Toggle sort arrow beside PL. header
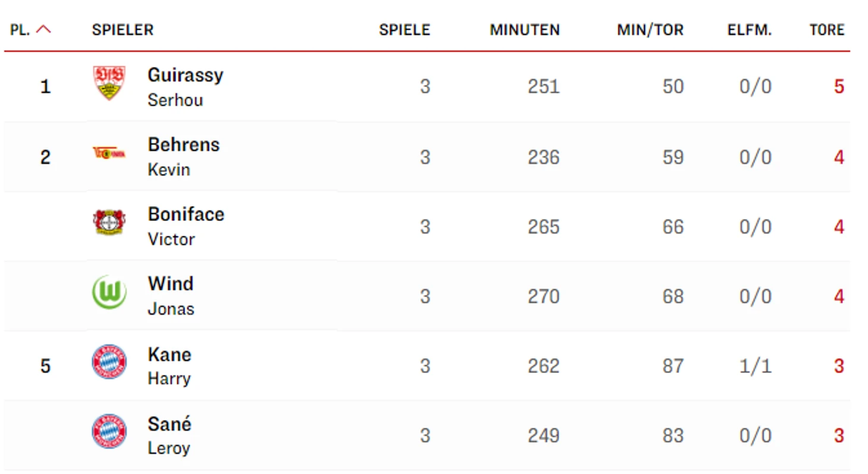 (43, 30)
